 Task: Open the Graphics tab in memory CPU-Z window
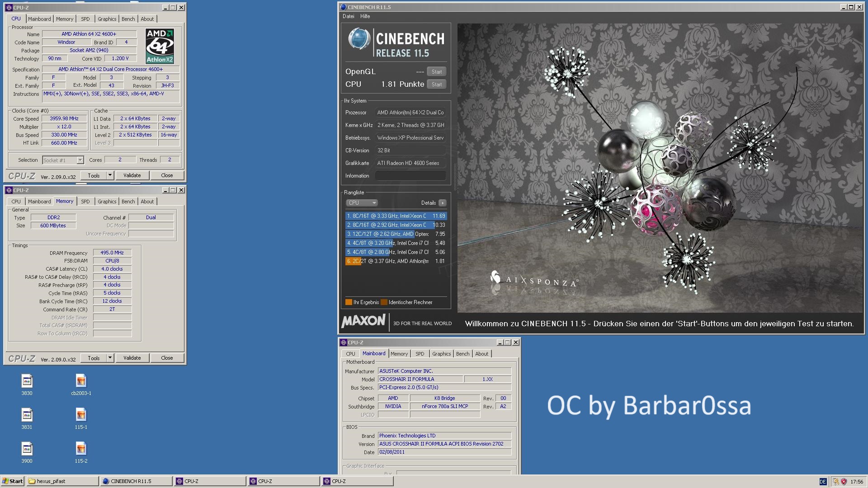107,202
